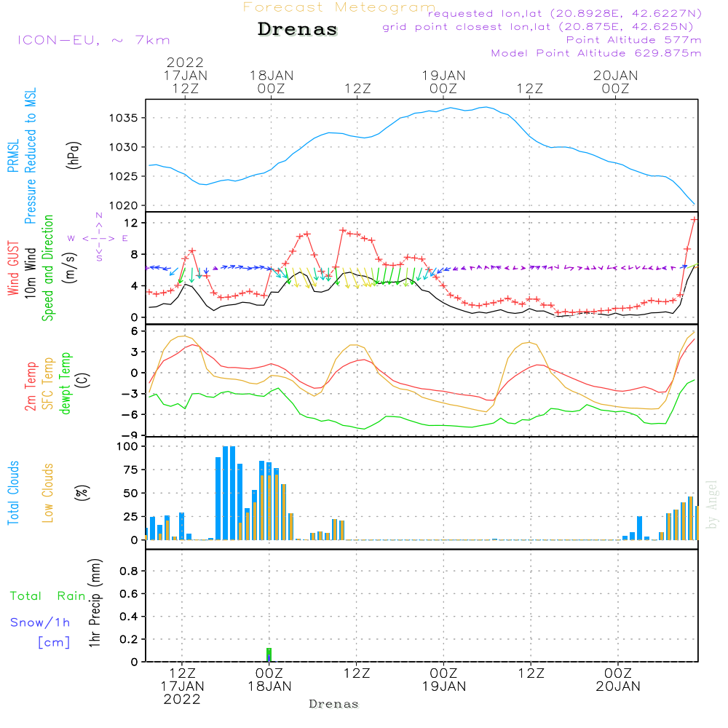Click the '1hr Precip (mm)' axis label
Viewport: 728px width, 728px height.
tap(95, 603)
